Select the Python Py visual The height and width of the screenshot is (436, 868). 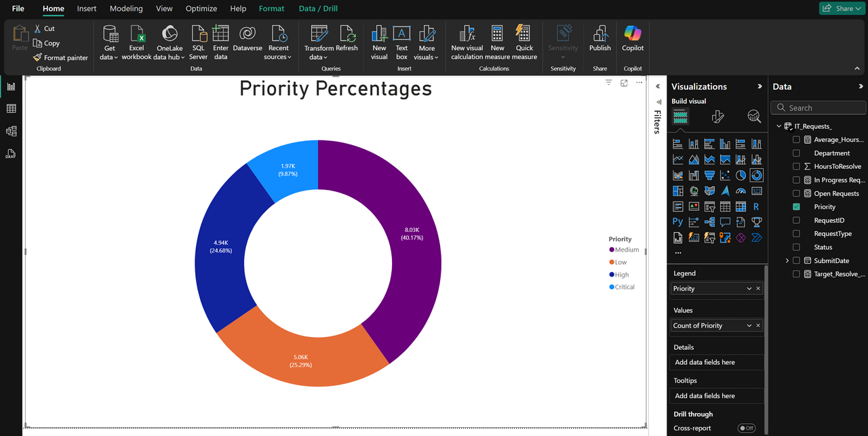pos(677,222)
